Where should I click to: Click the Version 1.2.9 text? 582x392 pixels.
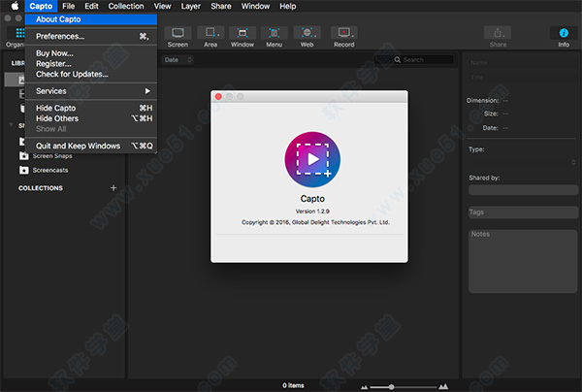312,212
